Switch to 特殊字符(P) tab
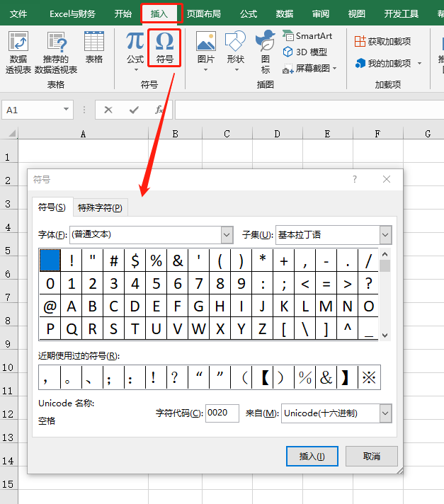 [x=100, y=207]
